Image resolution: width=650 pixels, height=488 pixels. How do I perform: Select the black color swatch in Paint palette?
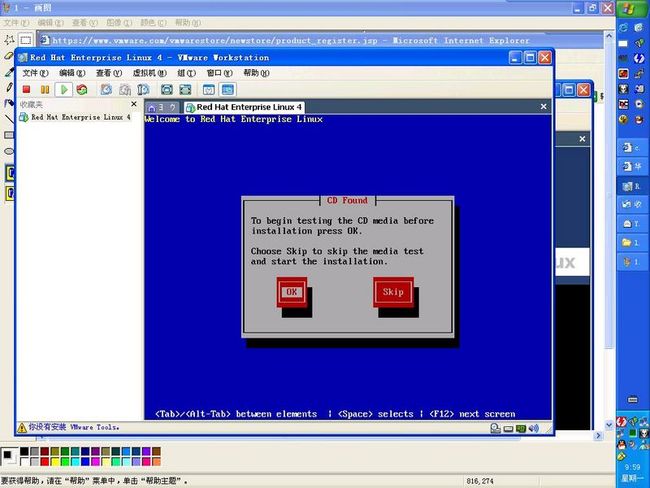click(x=24, y=452)
